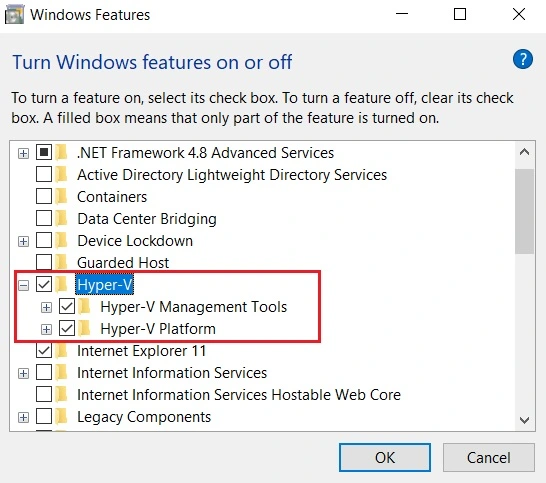Screen dimensions: 546x483
Task: Click the Windows Features title bar icon
Action: (x=15, y=15)
